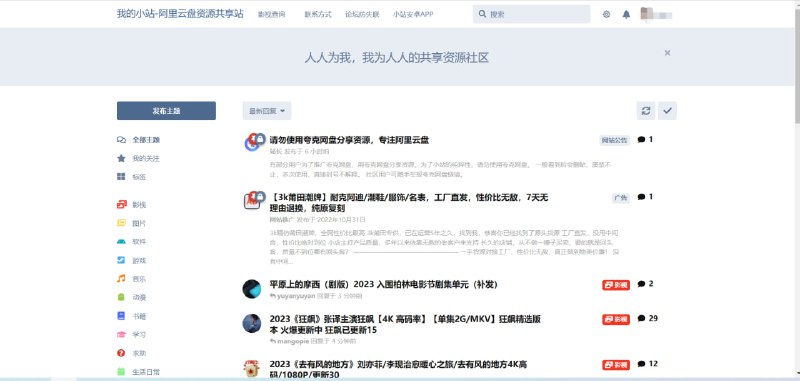Focus the 搜索 search field
The height and width of the screenshot is (381, 800).
coord(532,14)
